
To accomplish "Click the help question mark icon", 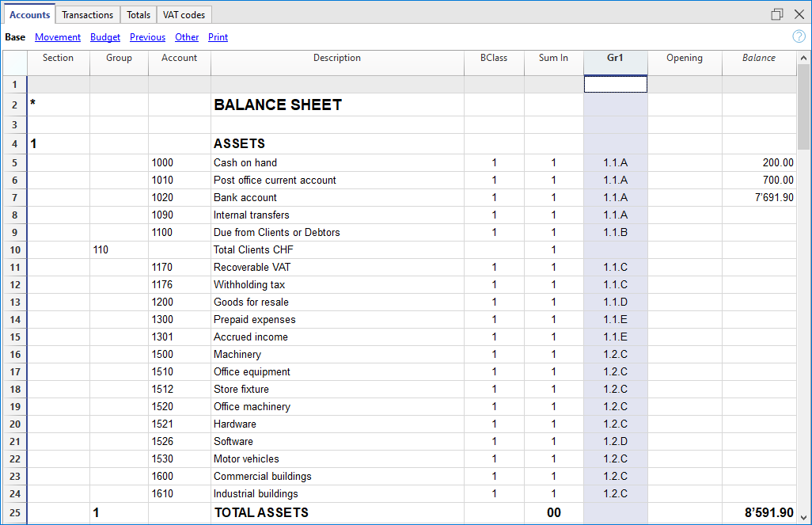I will pos(799,36).
